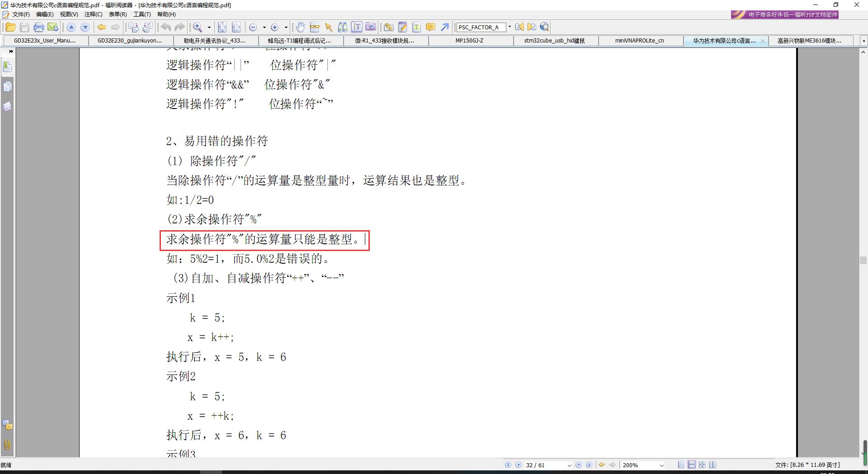The width and height of the screenshot is (868, 474).
Task: Attach a file with the paperclip tool
Action: click(389, 27)
